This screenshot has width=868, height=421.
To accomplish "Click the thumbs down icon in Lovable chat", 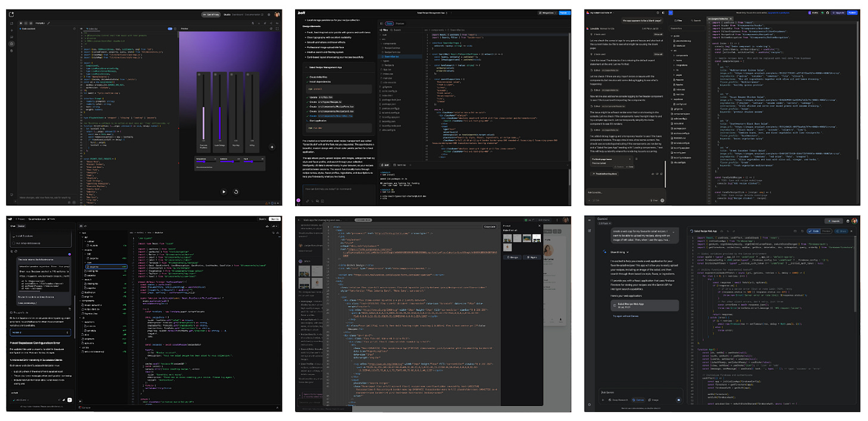I will tap(657, 174).
